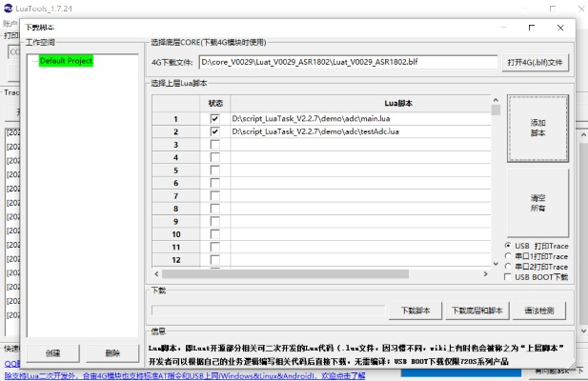Enable USB BOOT下载 checkbox
The height and width of the screenshot is (381, 588).
click(x=508, y=277)
